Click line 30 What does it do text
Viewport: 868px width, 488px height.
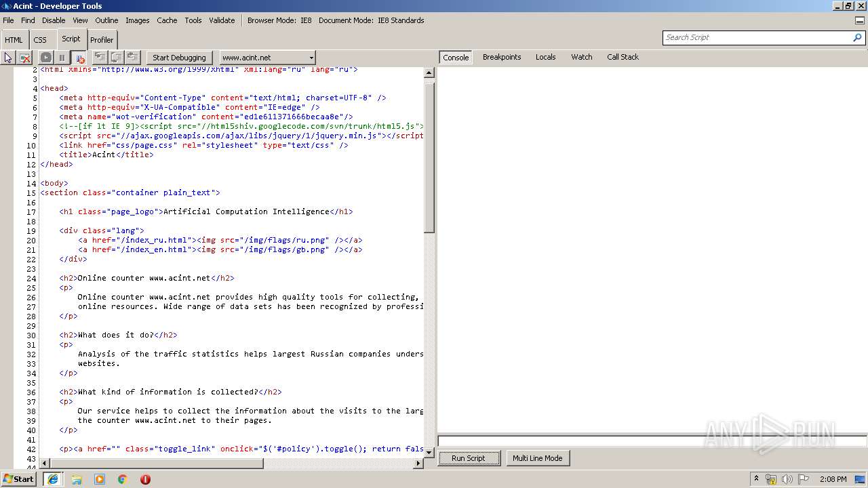click(118, 335)
